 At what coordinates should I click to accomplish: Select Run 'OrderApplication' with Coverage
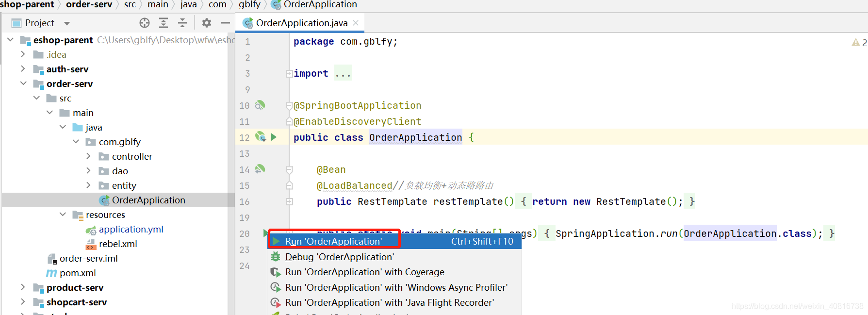coord(394,272)
